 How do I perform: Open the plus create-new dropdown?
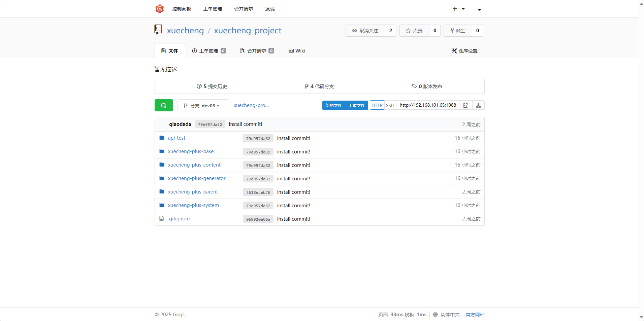[x=459, y=9]
